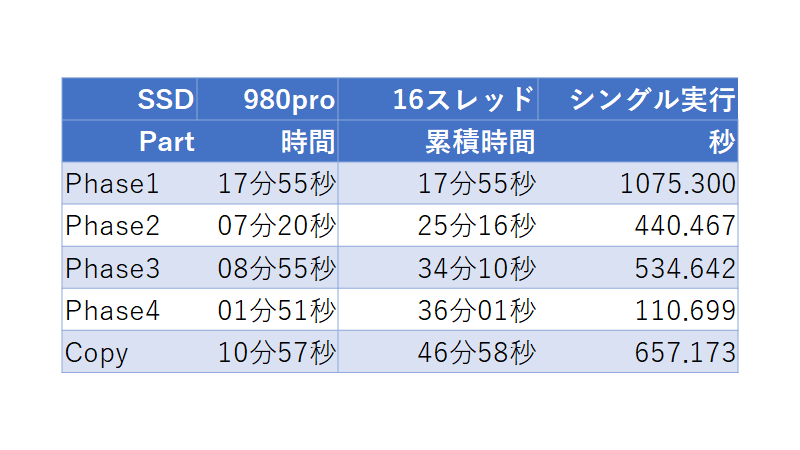This screenshot has height=450, width=800.
Task: Select the cell with 36分01秒
Action: click(x=438, y=310)
